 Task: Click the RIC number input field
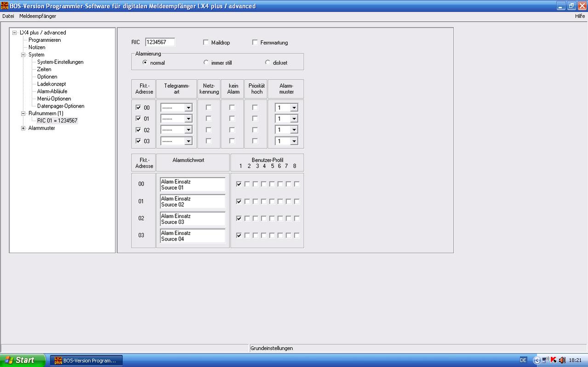click(160, 42)
